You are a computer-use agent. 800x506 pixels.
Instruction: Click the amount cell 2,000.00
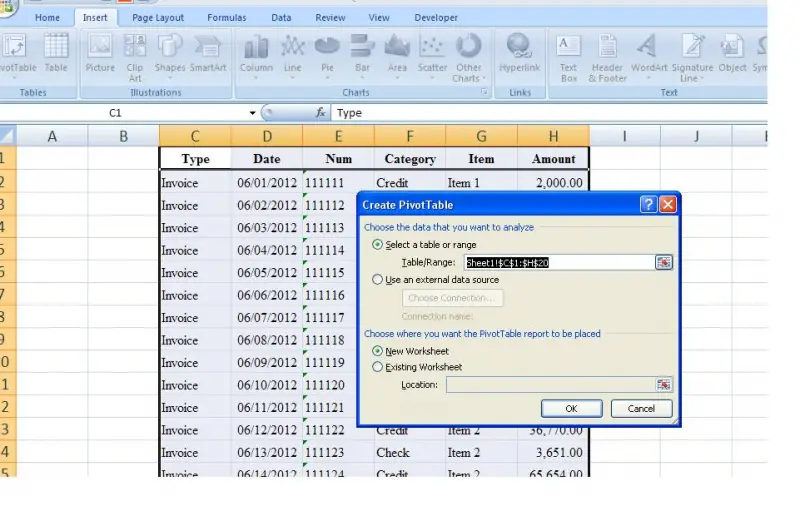coord(554,183)
